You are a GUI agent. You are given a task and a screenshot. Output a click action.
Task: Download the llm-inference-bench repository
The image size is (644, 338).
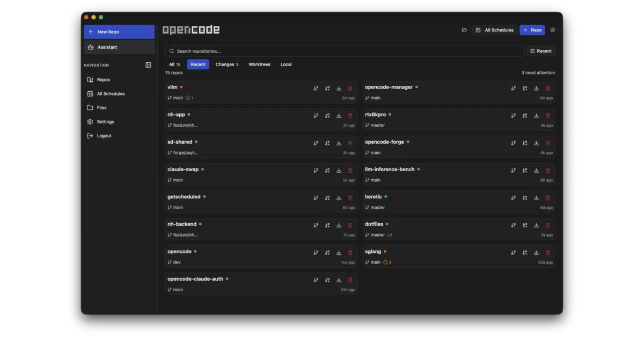tap(536, 171)
